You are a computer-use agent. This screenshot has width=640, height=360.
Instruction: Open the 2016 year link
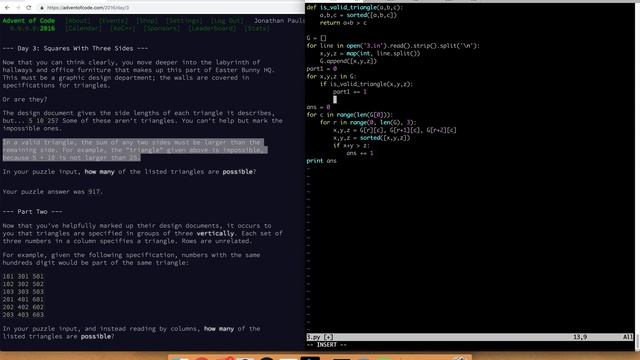coord(47,29)
